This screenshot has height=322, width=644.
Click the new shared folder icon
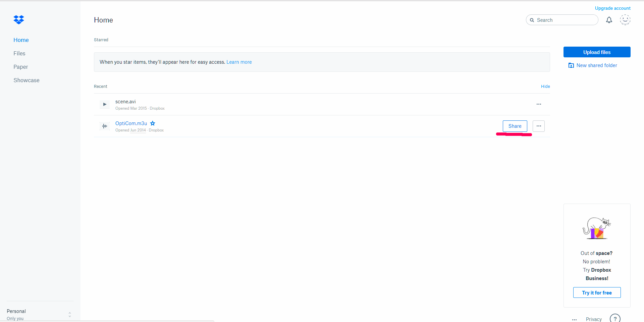(571, 65)
